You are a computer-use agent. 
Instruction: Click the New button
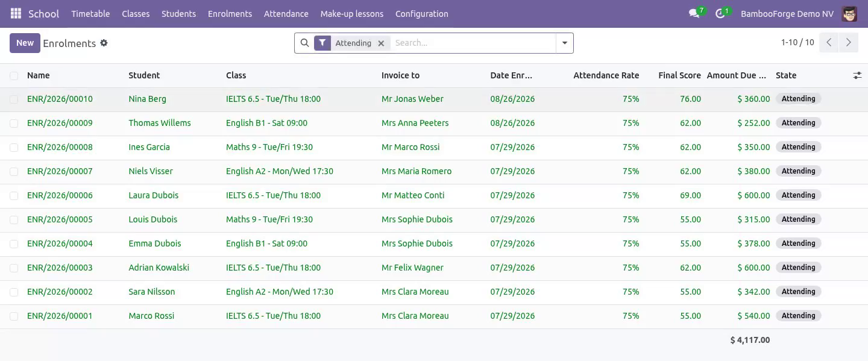(x=25, y=43)
